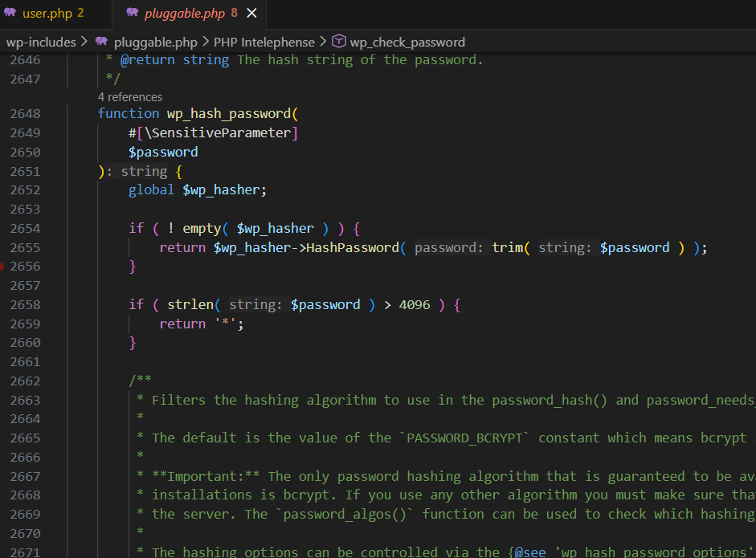Viewport: 756px width, 558px height.
Task: Click the PHP elephant icon on user.php tab
Action: point(12,14)
